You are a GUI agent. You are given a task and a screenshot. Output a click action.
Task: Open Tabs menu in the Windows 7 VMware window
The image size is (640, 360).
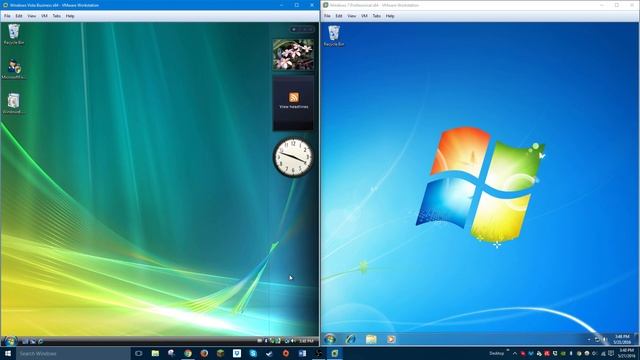click(x=376, y=16)
